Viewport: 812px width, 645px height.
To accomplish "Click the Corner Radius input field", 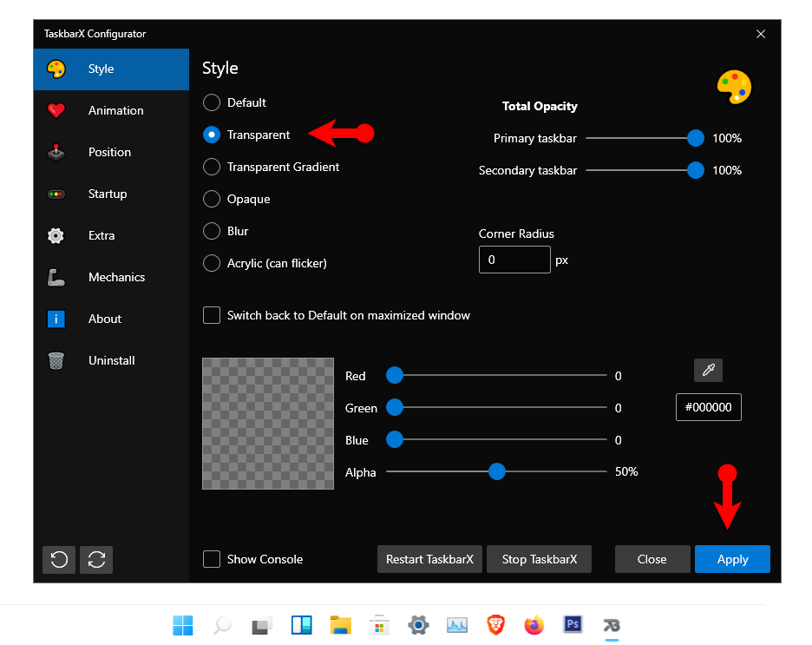I will point(514,259).
